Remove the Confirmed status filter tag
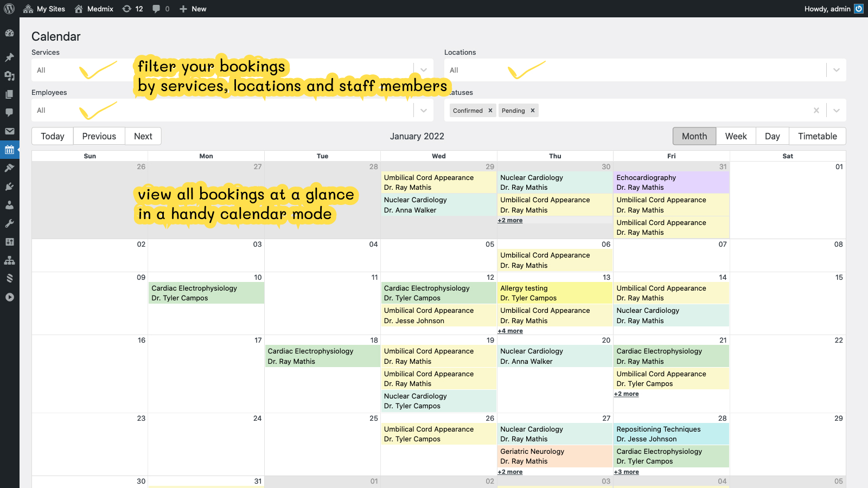Screen dimensions: 868x488 tap(490, 111)
